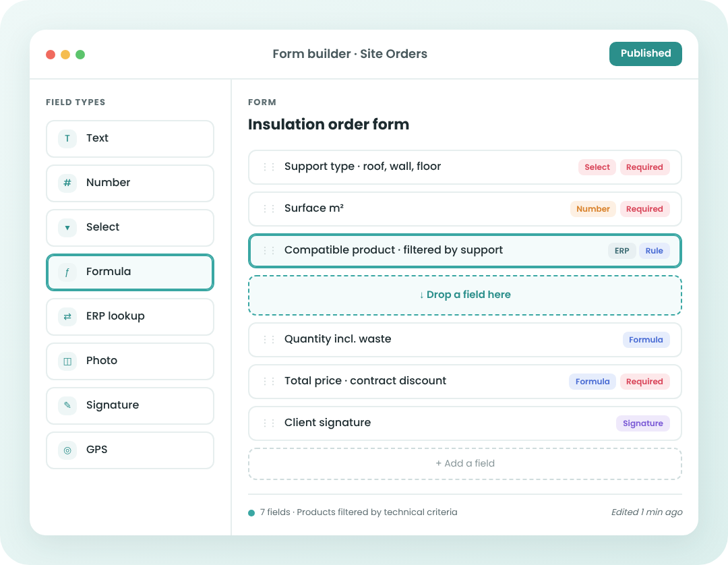Click Rule badge on Compatible product row
728x565 pixels.
(654, 251)
